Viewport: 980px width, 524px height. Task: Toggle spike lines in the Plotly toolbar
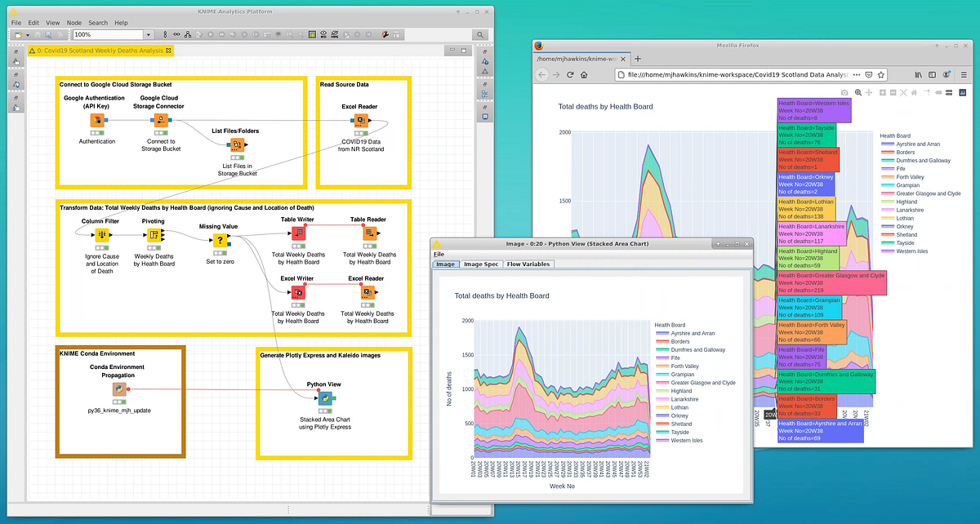927,93
